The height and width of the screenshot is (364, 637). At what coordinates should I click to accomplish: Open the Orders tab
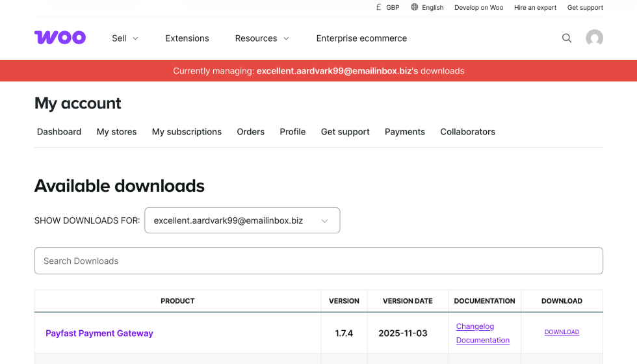coord(250,132)
